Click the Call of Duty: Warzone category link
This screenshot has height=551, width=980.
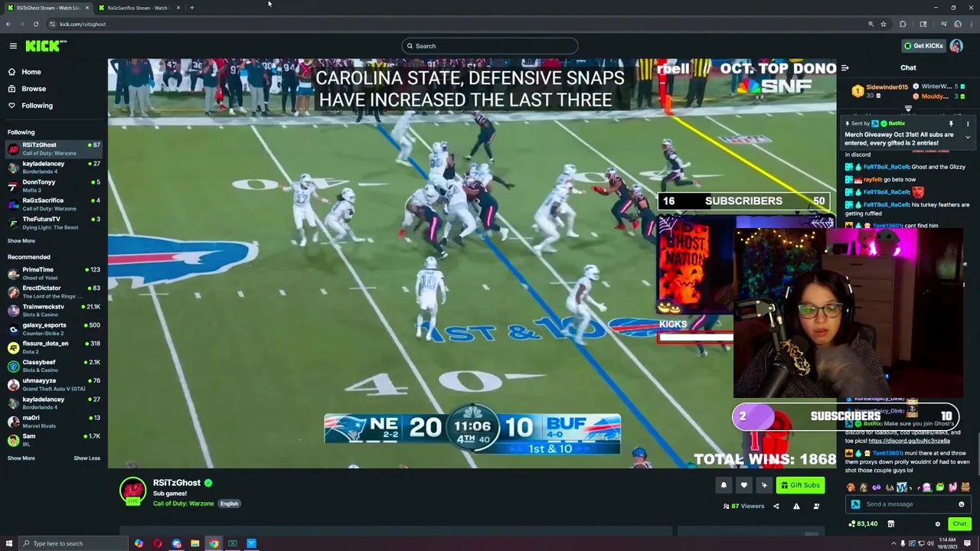183,504
